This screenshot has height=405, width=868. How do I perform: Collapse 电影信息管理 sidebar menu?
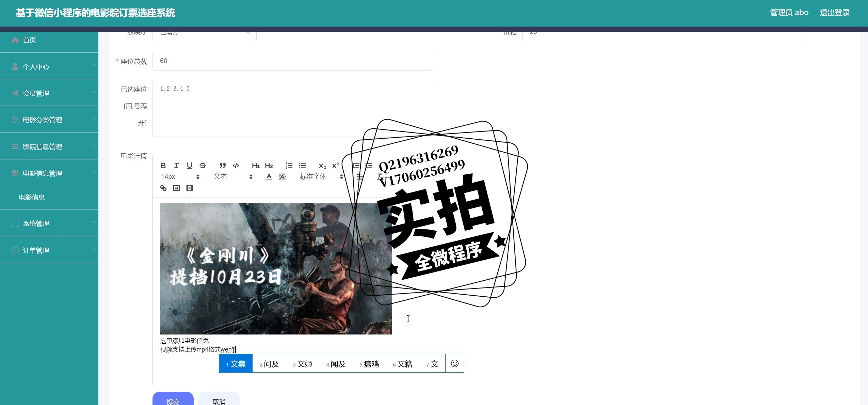(49, 173)
